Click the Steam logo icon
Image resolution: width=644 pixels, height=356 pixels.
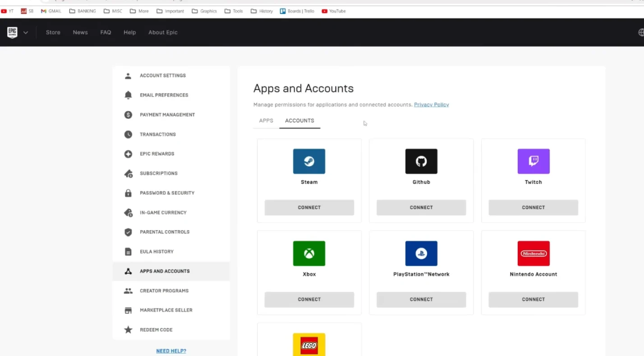click(309, 161)
